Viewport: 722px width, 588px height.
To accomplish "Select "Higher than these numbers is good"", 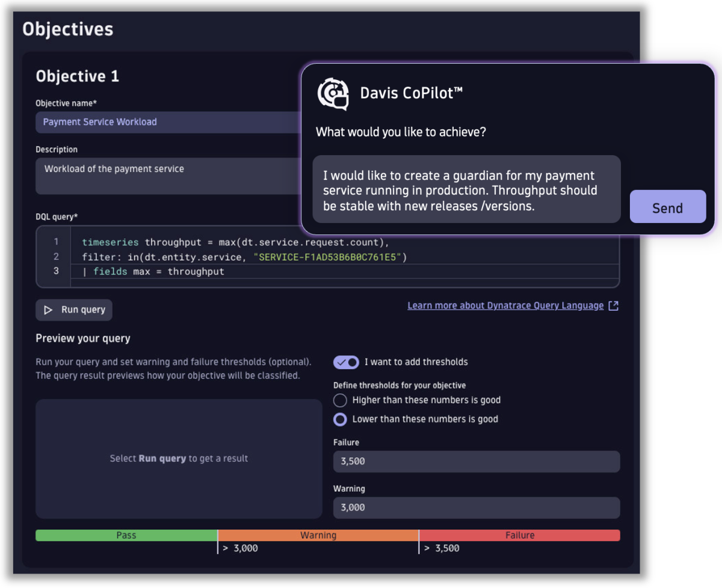I will coord(339,400).
